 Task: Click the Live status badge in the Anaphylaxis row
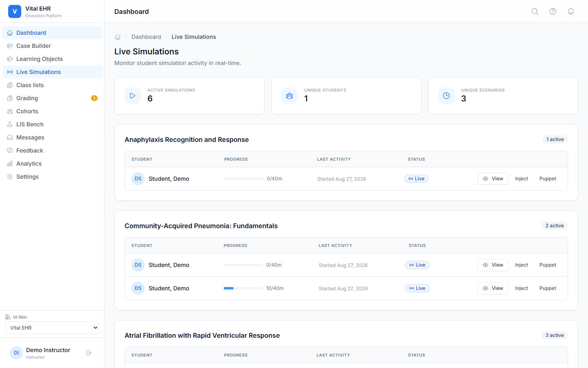(x=416, y=179)
